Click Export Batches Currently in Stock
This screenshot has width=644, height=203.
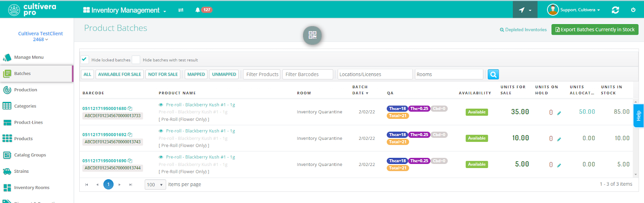click(594, 29)
